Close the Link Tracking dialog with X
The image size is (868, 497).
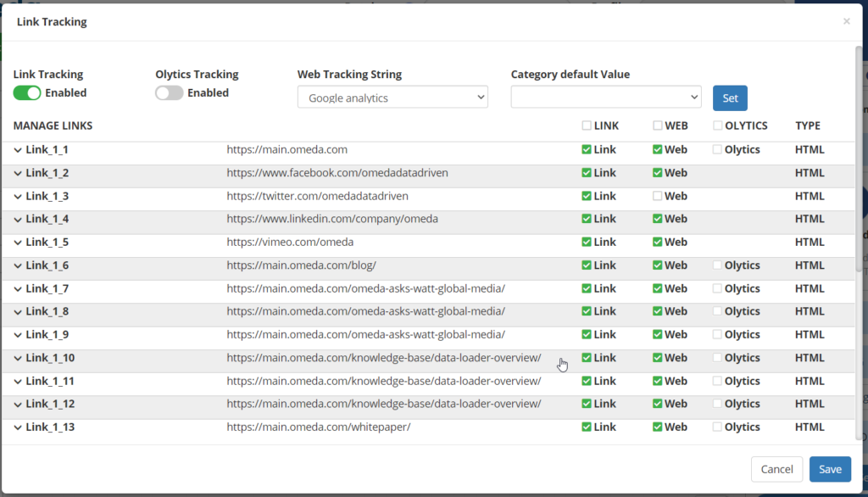coord(846,21)
